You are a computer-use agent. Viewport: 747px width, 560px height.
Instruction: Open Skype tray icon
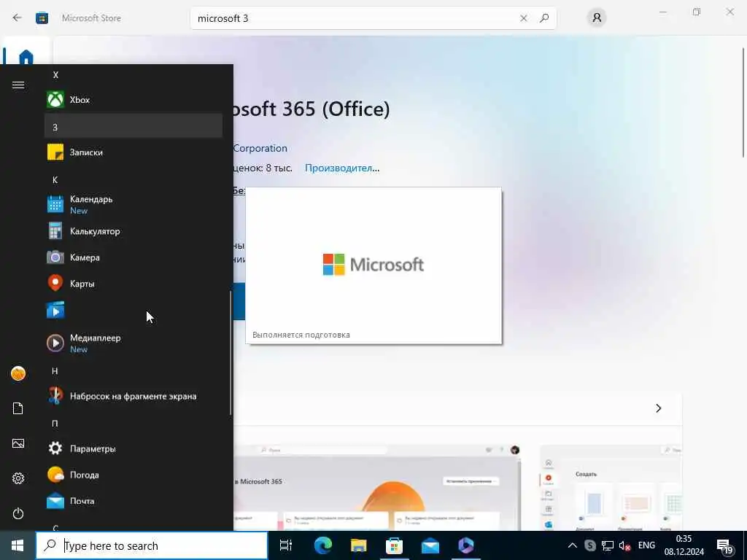pos(589,545)
